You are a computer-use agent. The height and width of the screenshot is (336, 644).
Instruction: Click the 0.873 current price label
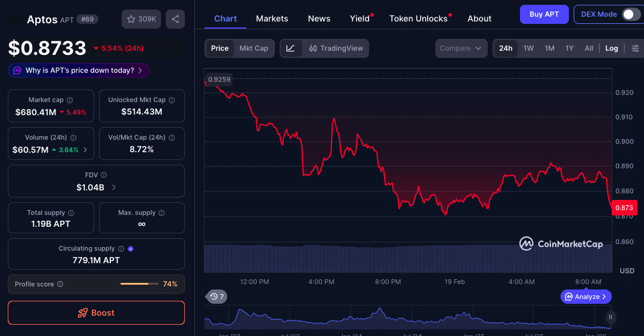click(624, 208)
